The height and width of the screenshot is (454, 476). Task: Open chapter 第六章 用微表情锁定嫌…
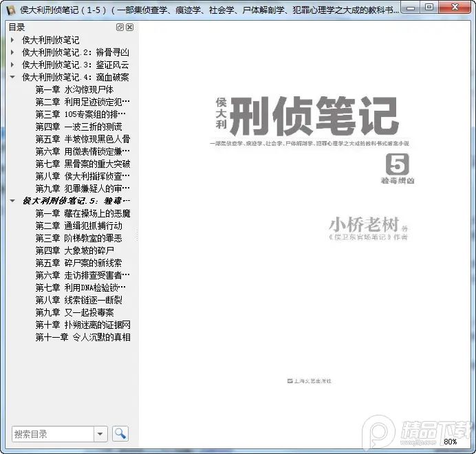point(83,151)
